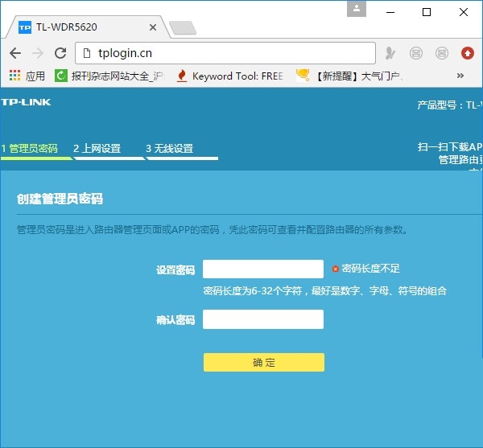Expand the bookmarks overflow chevron
The width and height of the screenshot is (483, 448).
coord(460,76)
